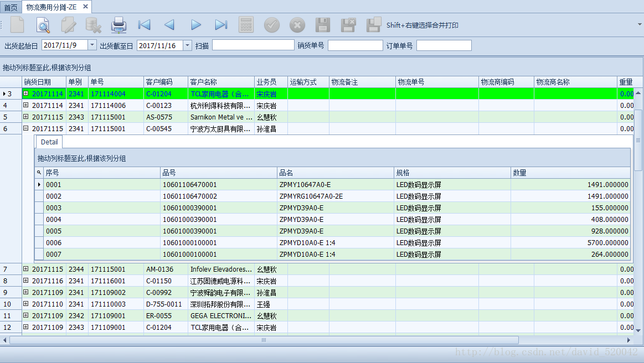Click the 销货单号 input field

click(x=356, y=45)
